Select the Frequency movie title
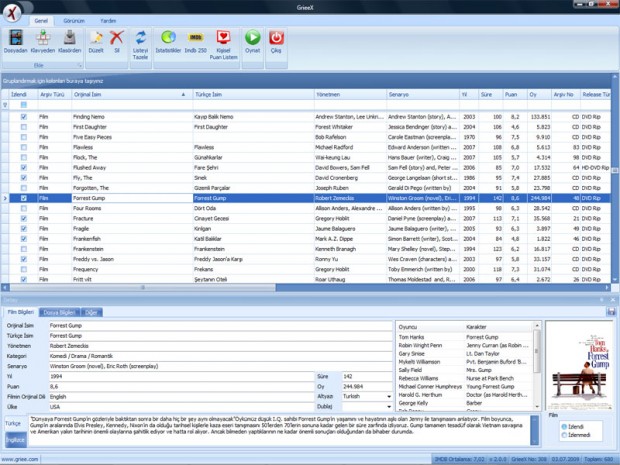The image size is (620, 465). (85, 270)
